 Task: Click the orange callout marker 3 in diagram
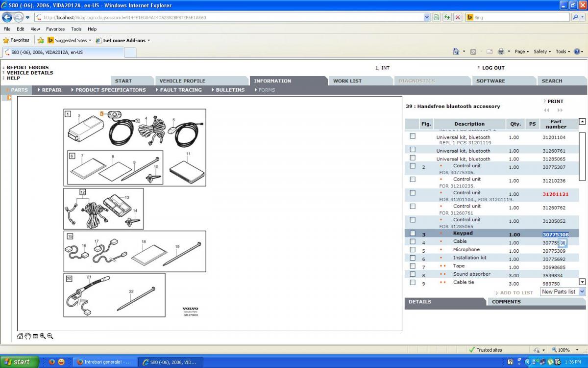102,113
